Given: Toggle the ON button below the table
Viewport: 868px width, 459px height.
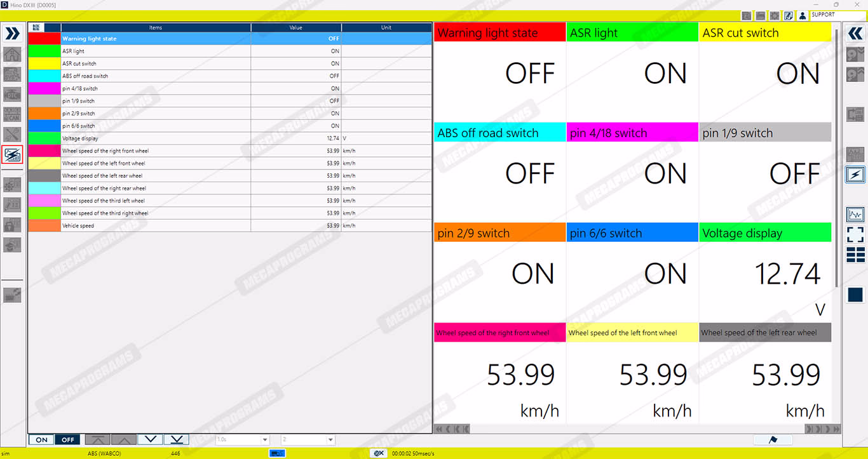Looking at the screenshot, I should coord(41,439).
